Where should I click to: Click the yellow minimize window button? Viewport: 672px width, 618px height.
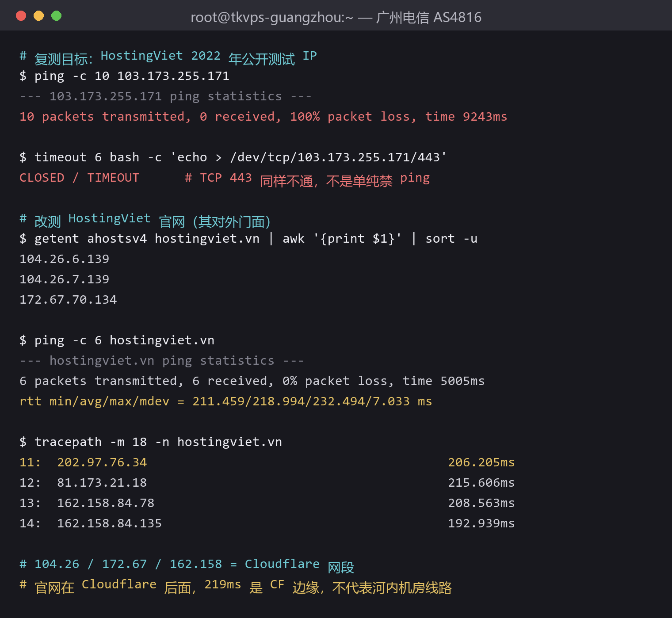pyautogui.click(x=38, y=16)
